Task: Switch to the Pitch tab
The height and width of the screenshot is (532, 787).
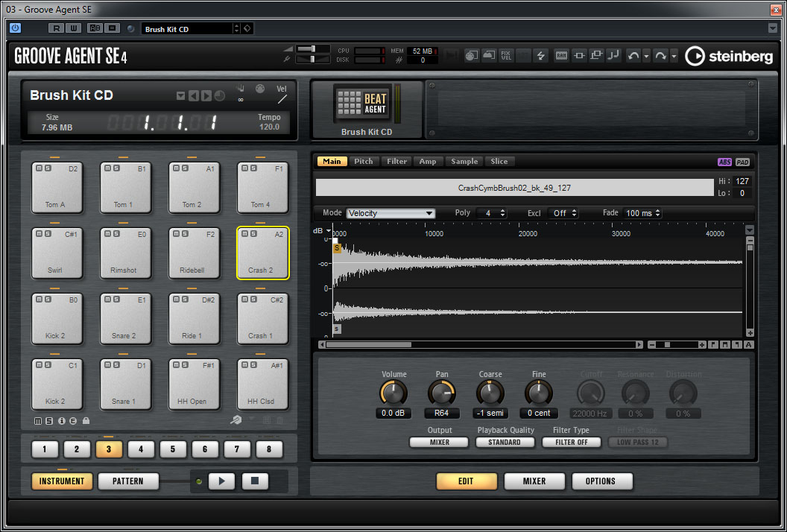Action: 364,162
